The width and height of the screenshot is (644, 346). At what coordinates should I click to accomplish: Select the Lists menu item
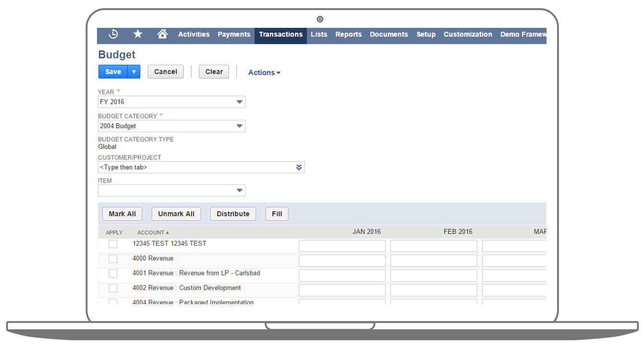(x=319, y=34)
